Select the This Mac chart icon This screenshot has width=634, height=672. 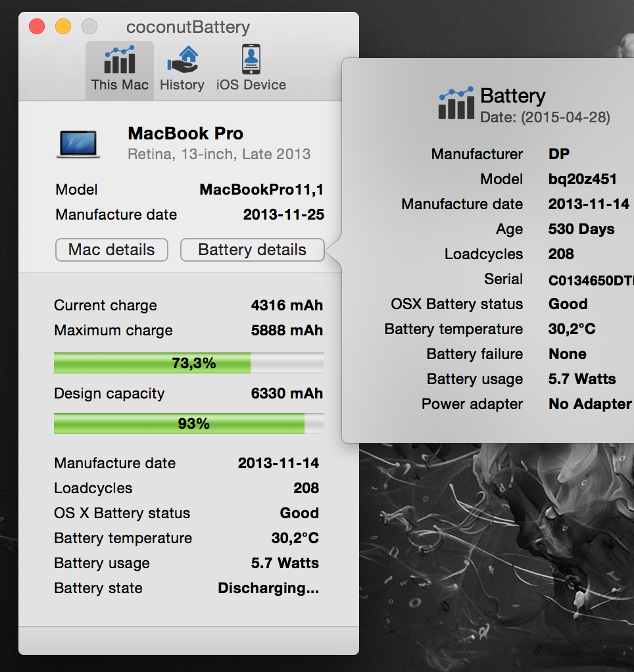coord(120,60)
